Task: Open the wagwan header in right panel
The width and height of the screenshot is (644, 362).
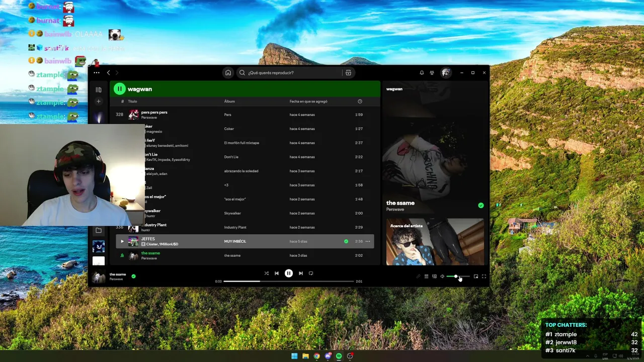Action: (394, 89)
